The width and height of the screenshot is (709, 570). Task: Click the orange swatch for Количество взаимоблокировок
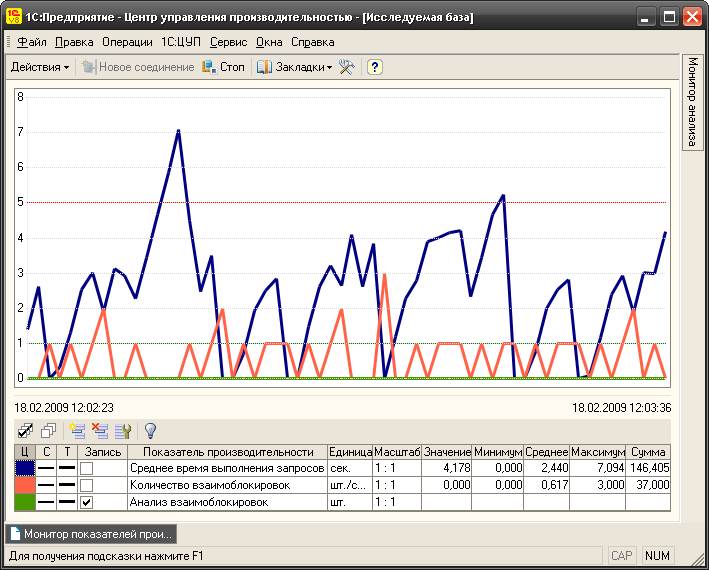25,485
